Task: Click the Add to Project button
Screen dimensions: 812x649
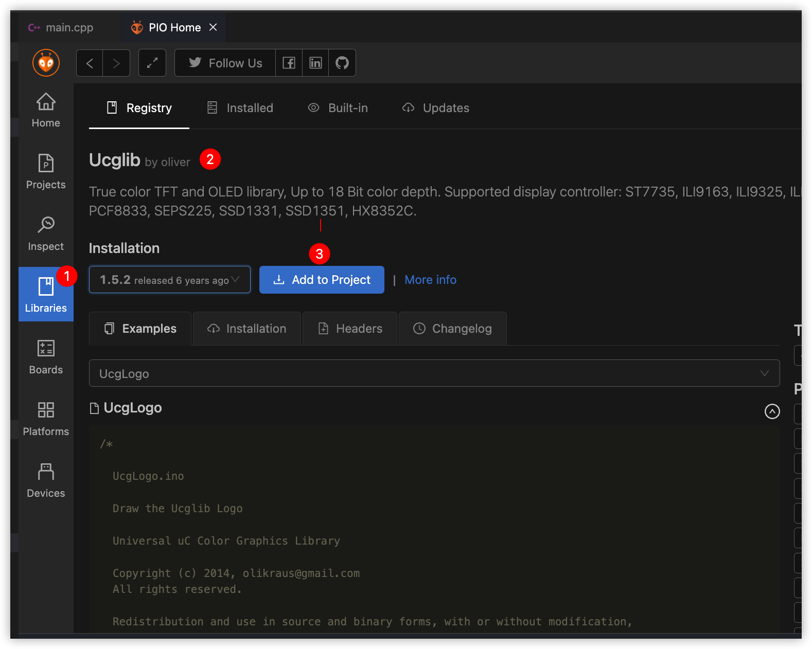Action: (322, 280)
